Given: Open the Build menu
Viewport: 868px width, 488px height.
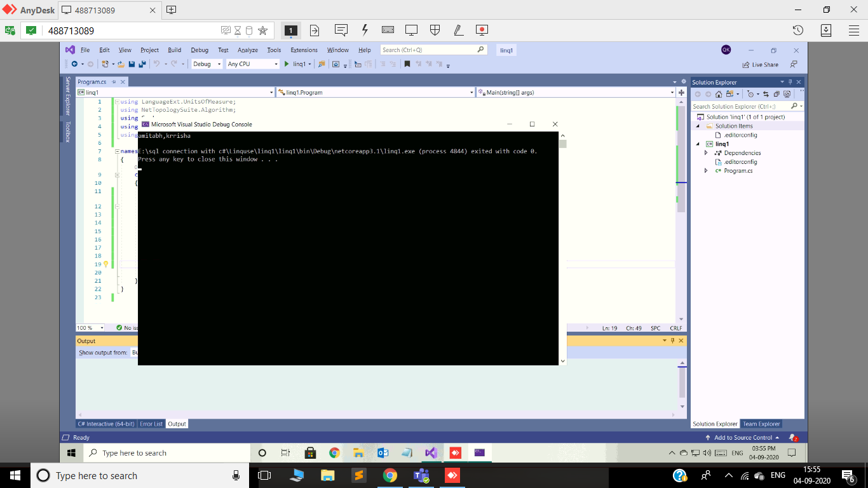Looking at the screenshot, I should [x=175, y=50].
